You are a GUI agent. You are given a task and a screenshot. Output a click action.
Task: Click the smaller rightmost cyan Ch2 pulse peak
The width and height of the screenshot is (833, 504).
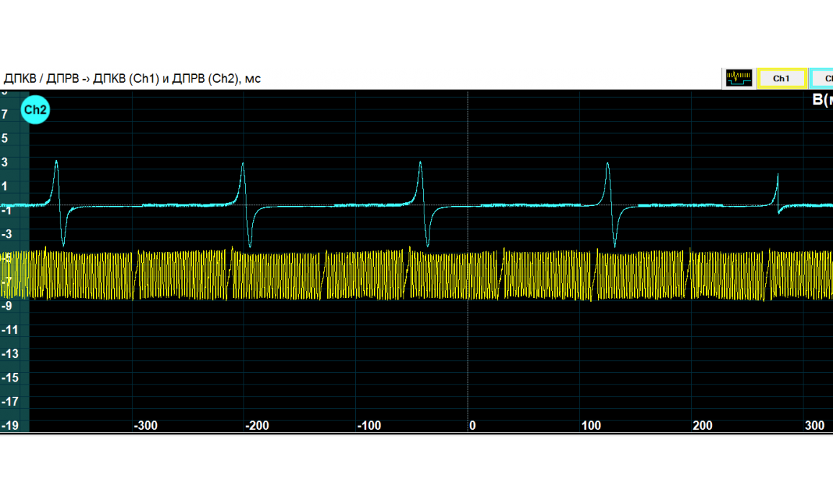pyautogui.click(x=778, y=176)
